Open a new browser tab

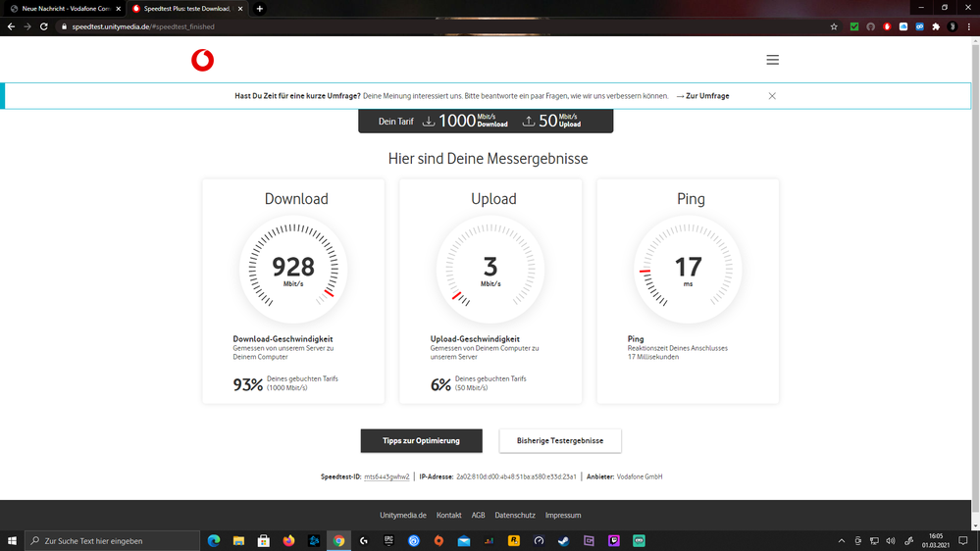259,9
